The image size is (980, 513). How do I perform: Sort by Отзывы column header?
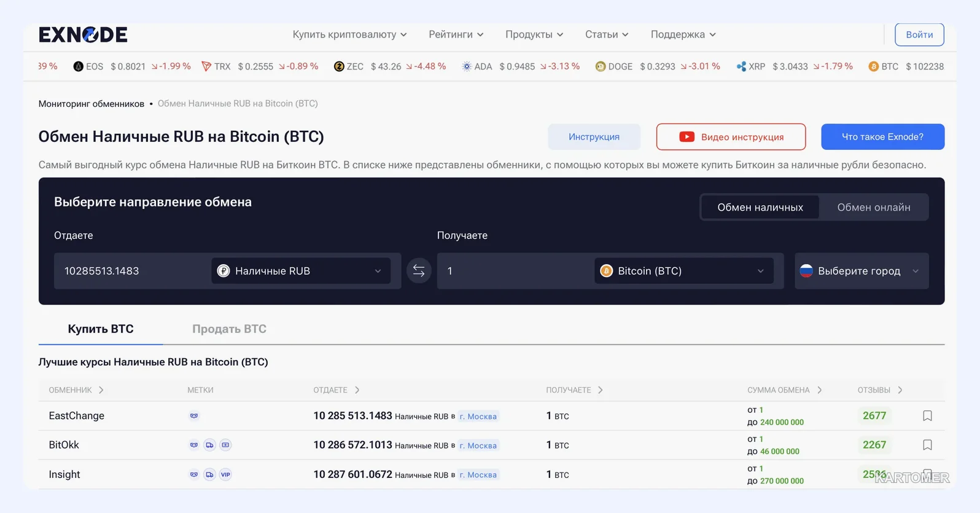click(x=880, y=390)
